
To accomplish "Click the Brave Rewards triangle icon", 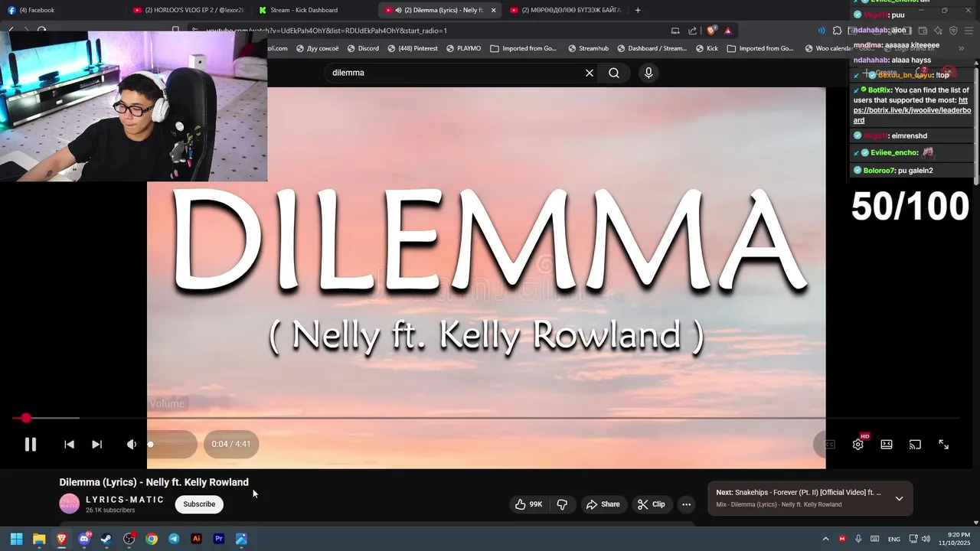I will (727, 31).
